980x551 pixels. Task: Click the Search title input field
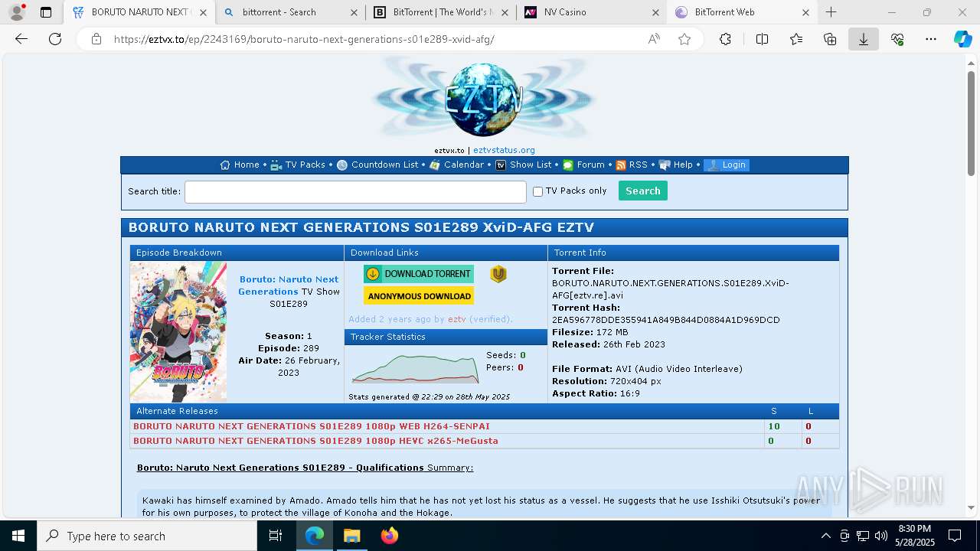[x=355, y=191]
